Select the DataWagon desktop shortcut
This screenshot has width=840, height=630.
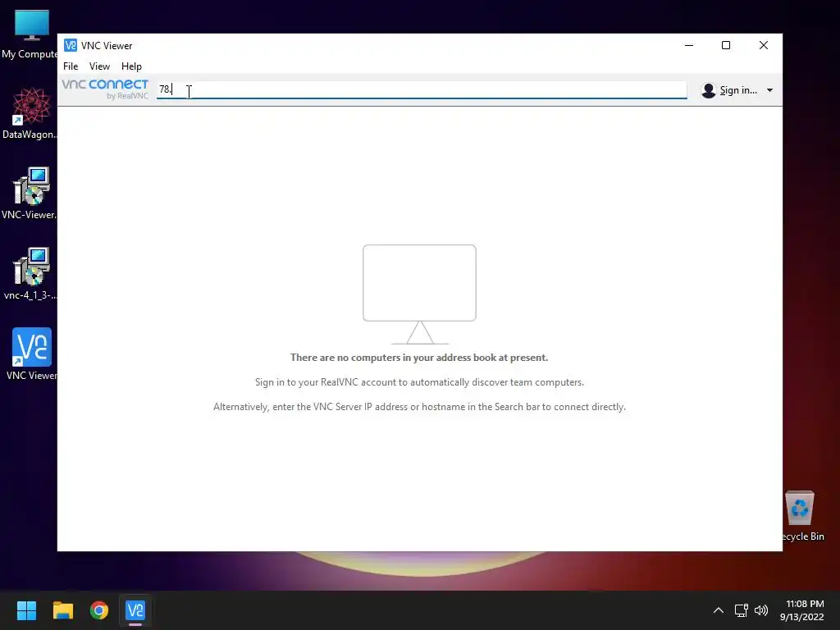point(30,113)
